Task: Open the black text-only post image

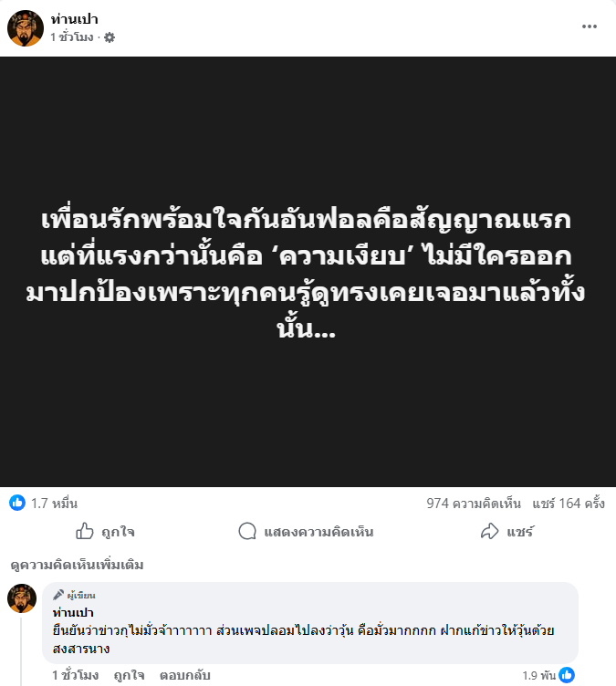Action: [x=308, y=271]
